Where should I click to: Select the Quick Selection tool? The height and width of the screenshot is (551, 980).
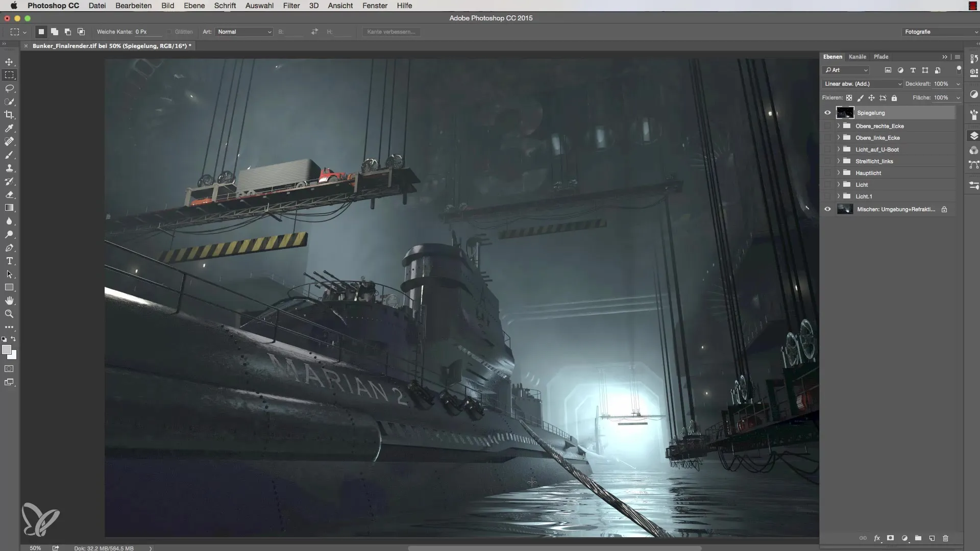[9, 102]
